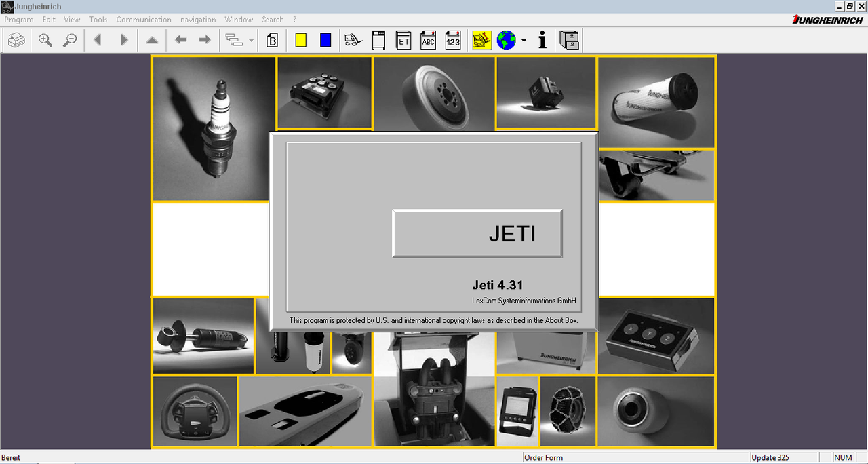This screenshot has height=464, width=868.
Task: Click the tree structure toolbar icon
Action: tap(234, 41)
